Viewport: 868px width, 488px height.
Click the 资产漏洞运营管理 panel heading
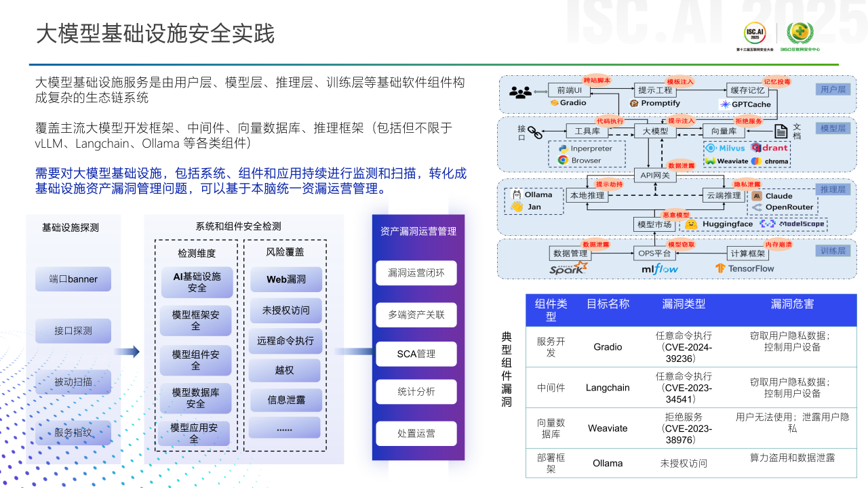[418, 231]
